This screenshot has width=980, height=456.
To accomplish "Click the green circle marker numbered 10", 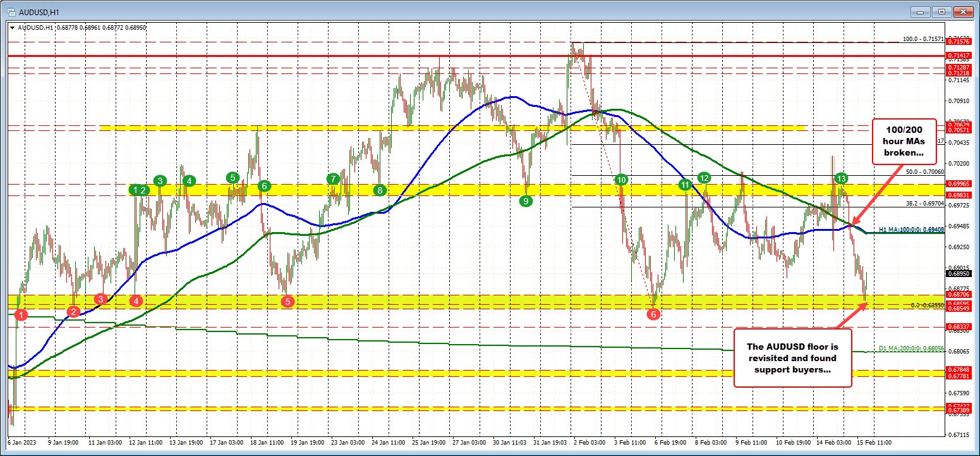I will click(621, 180).
